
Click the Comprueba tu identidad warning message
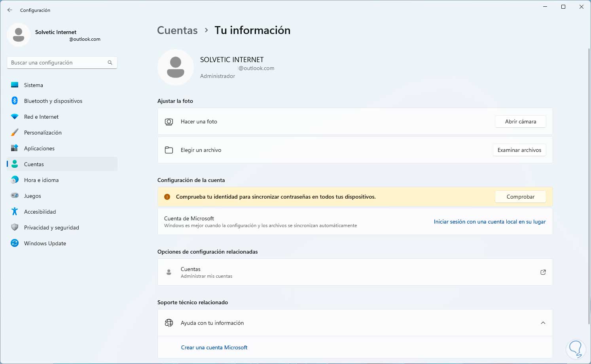pyautogui.click(x=276, y=197)
